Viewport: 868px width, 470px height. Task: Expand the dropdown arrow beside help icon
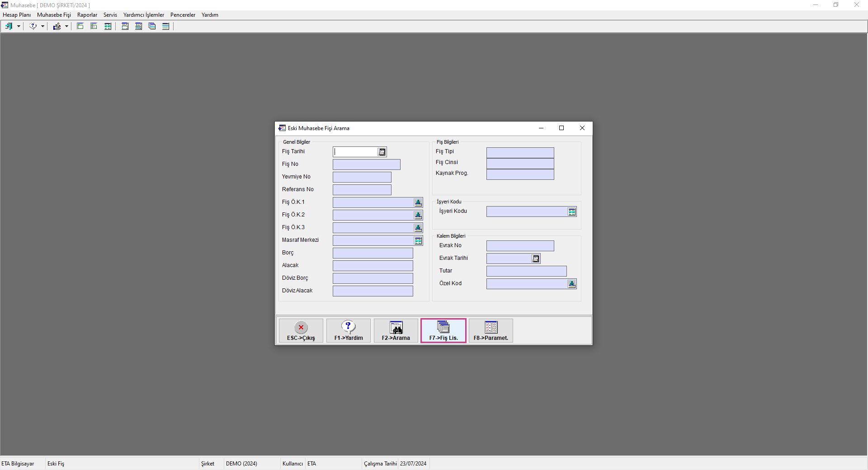(x=42, y=26)
